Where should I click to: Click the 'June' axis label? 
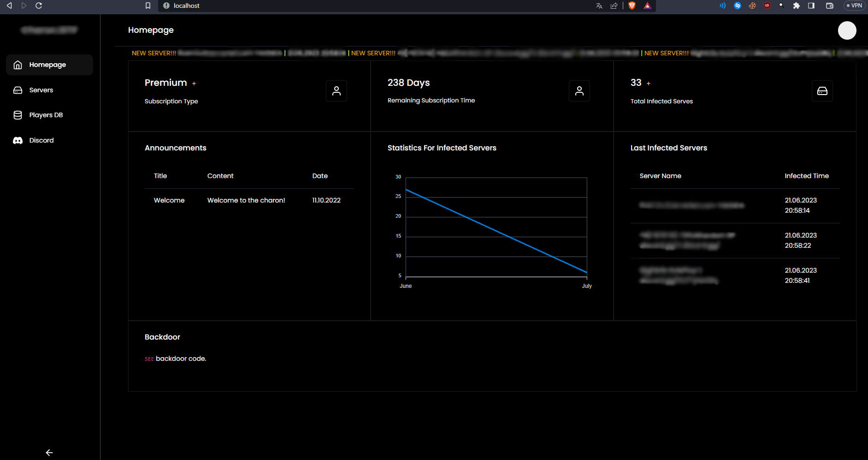(406, 286)
